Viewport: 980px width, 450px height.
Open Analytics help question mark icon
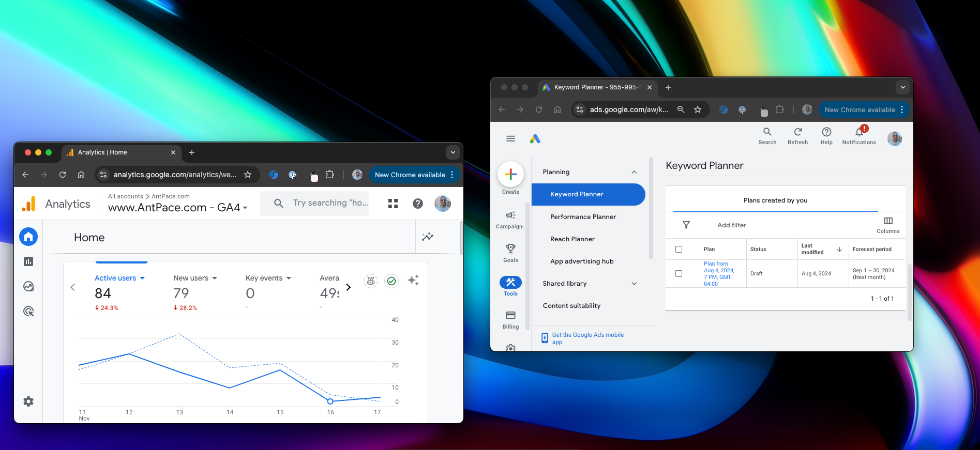click(x=418, y=204)
